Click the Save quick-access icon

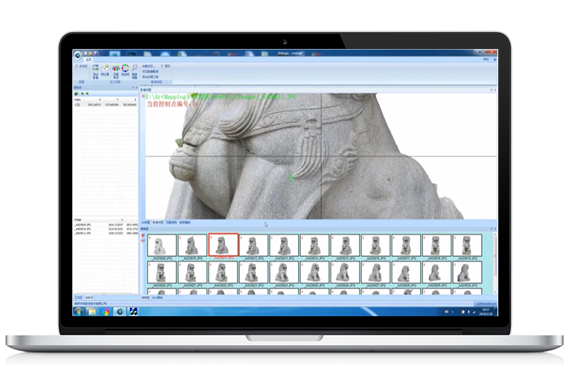pos(95,53)
